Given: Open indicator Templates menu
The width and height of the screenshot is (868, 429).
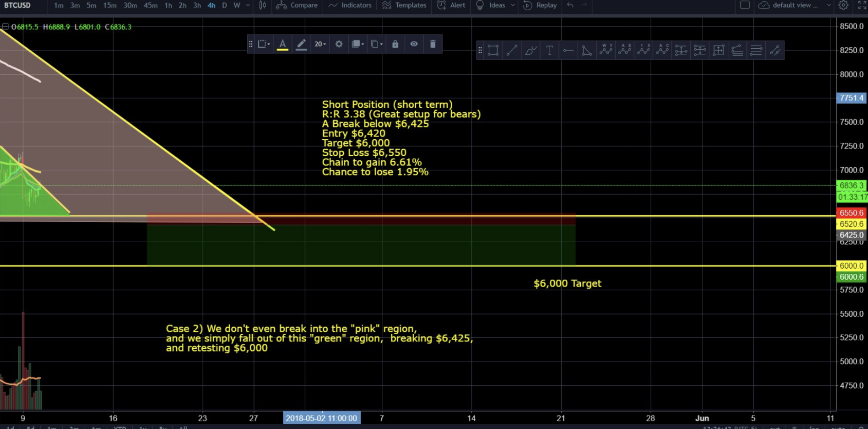Looking at the screenshot, I should pos(404,5).
